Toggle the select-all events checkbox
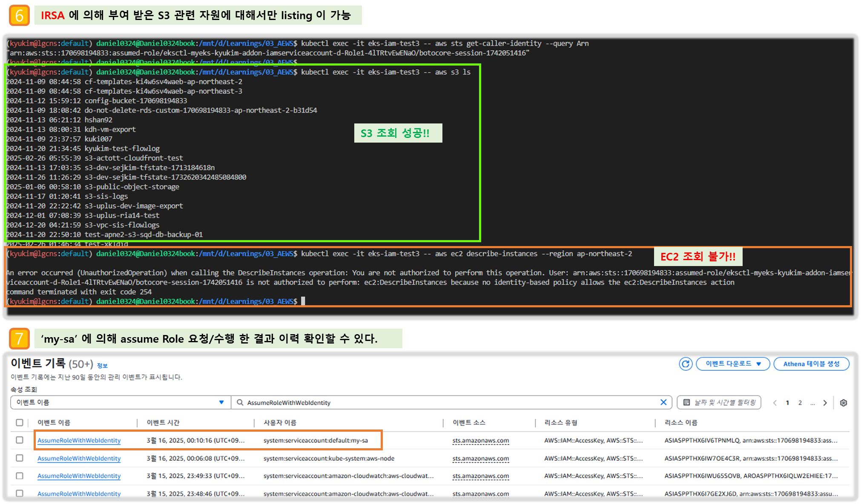 (x=20, y=422)
